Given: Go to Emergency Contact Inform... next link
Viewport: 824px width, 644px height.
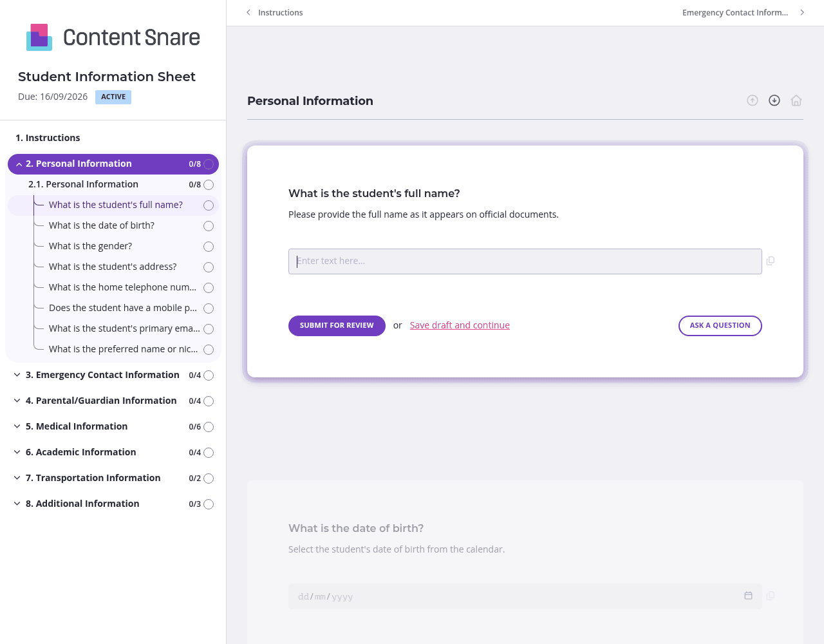Looking at the screenshot, I should [x=735, y=12].
